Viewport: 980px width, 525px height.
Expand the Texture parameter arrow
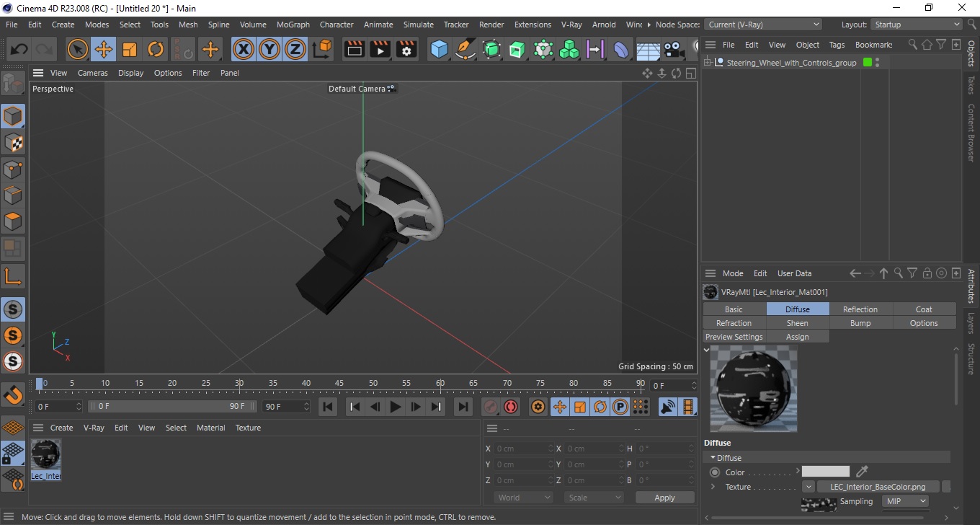pyautogui.click(x=713, y=487)
